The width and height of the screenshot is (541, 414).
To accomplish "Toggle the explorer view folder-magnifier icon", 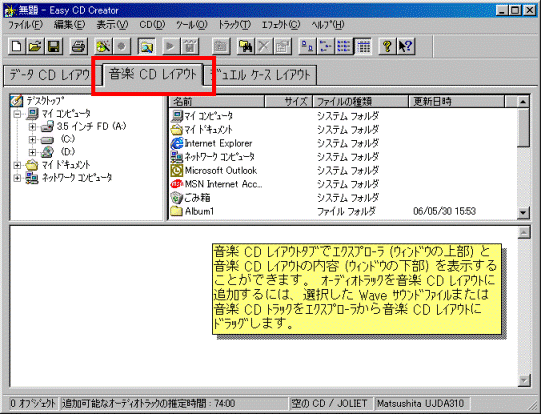I will 146,46.
